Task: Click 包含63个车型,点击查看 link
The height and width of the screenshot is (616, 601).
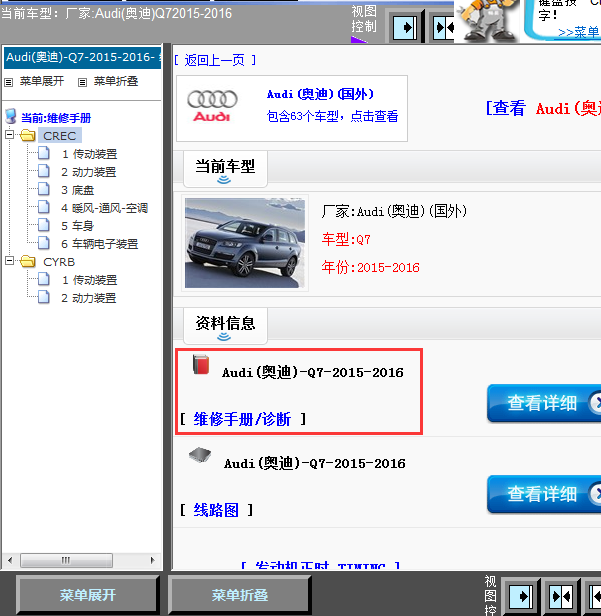Action: click(x=332, y=116)
